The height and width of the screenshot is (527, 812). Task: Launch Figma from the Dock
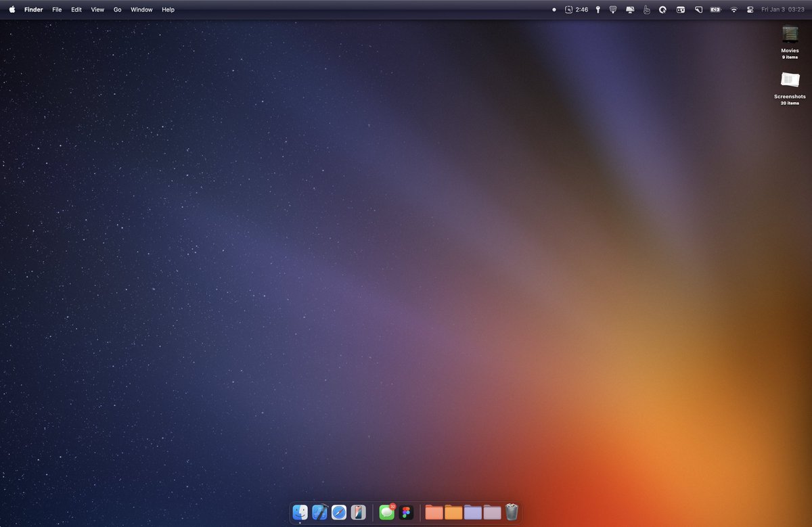[406, 512]
